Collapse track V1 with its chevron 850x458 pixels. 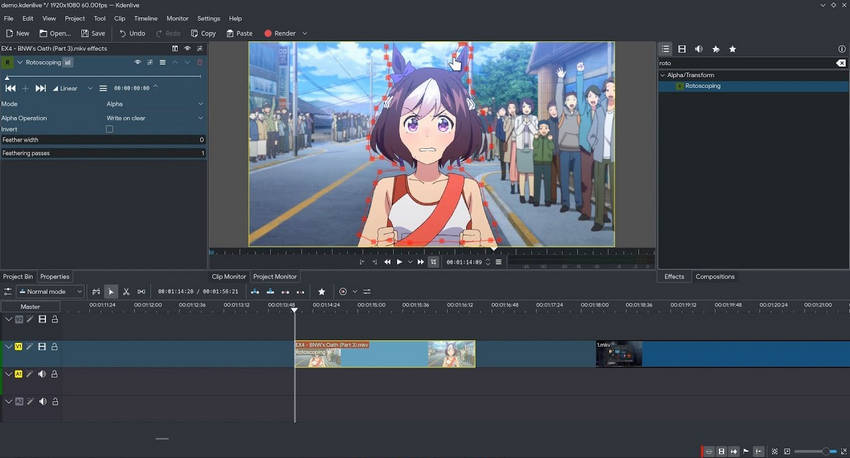pyautogui.click(x=8, y=346)
